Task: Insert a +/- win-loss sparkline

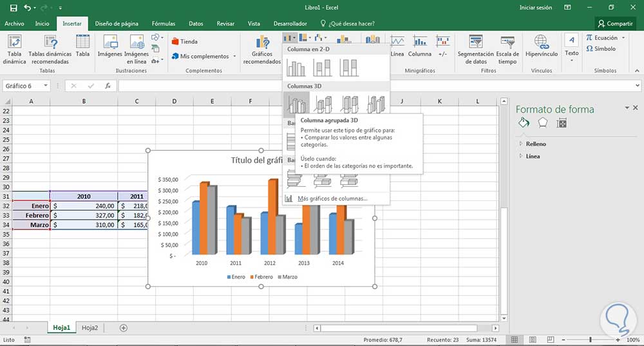Action: (x=442, y=46)
